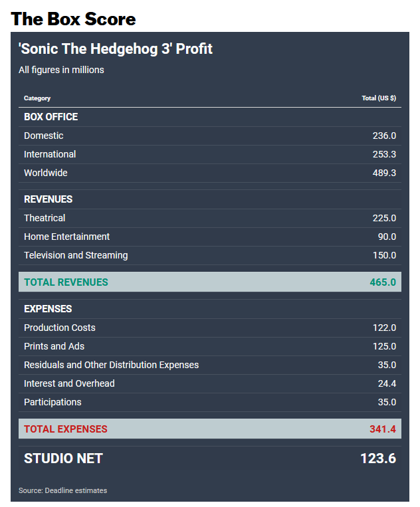Select the International value 253.3
Viewport: 420px width, 507px height.
coord(384,154)
